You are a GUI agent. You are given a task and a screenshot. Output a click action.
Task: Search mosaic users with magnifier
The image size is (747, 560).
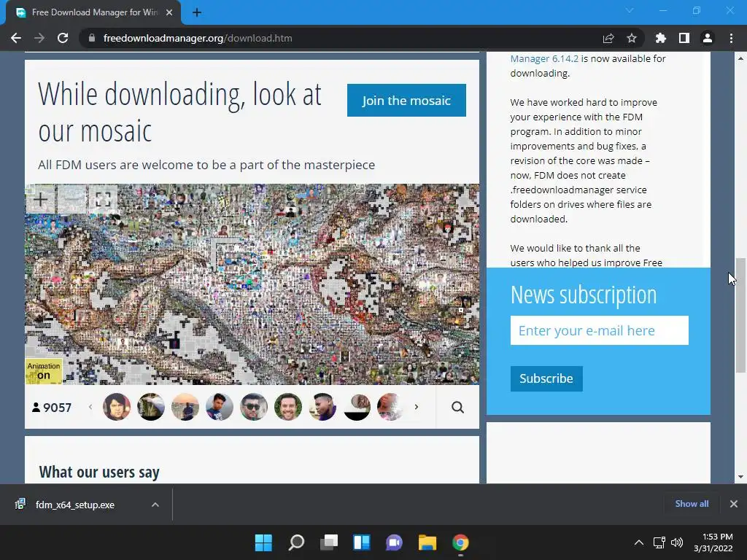click(458, 407)
